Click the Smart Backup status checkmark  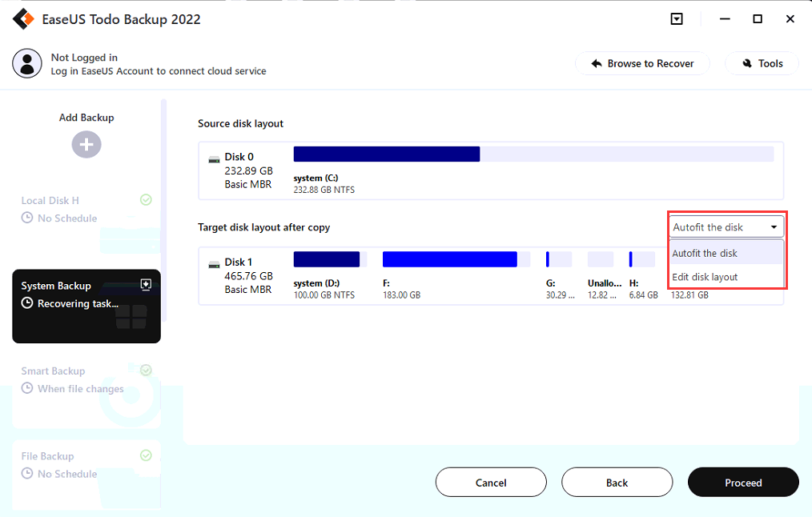tap(146, 370)
